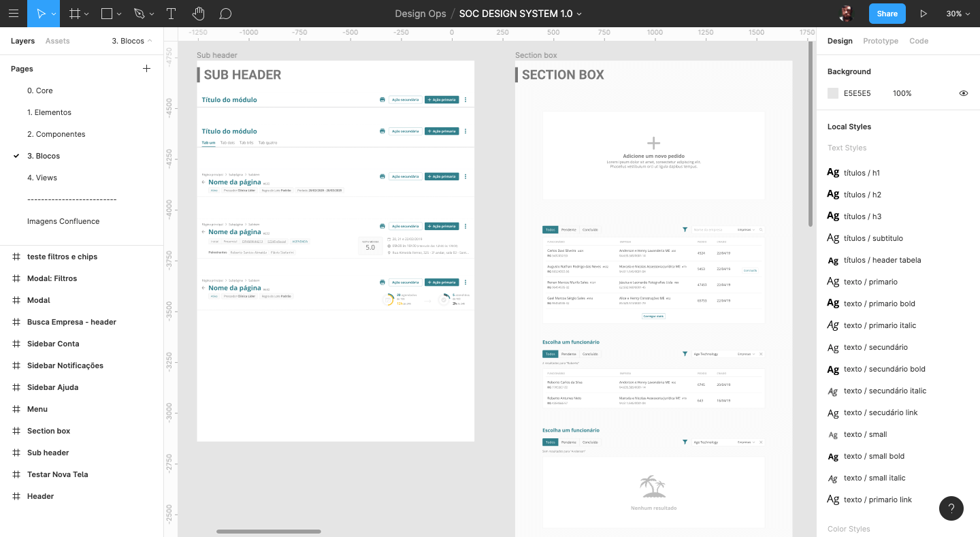Open the Design Ops project link
This screenshot has width=980, height=537.
click(x=421, y=14)
